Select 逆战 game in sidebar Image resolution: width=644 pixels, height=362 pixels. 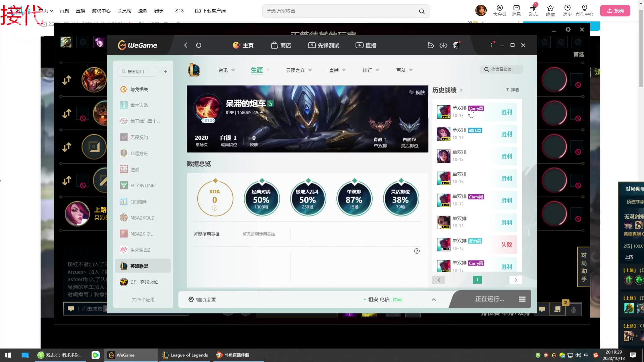click(x=143, y=170)
